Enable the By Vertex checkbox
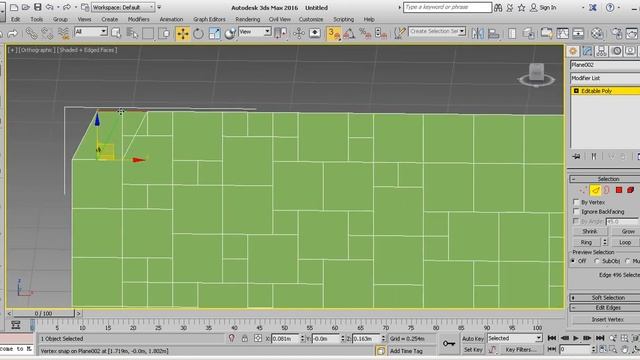Image resolution: width=640 pixels, height=360 pixels. (x=576, y=202)
